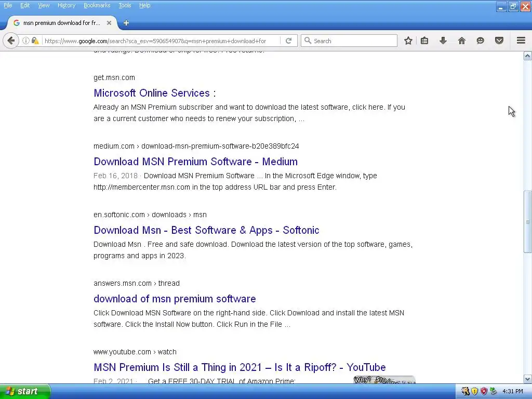The width and height of the screenshot is (532, 399).
Task: Click the YouTube video thumbnail preview
Action: (x=384, y=380)
